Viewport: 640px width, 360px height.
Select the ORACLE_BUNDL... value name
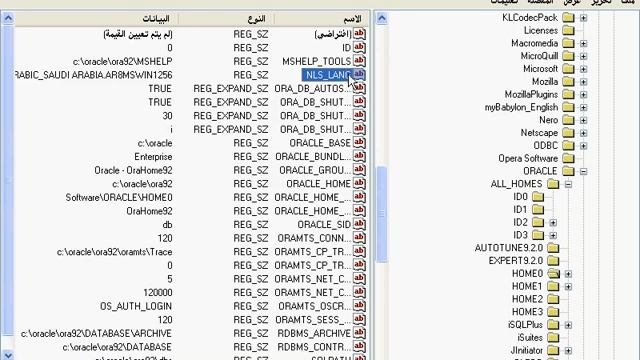click(x=313, y=157)
